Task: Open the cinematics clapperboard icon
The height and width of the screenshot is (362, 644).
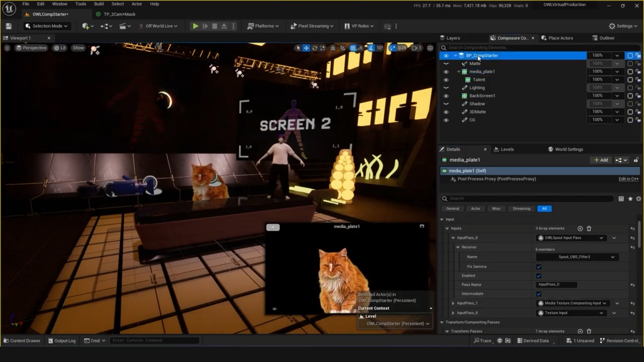Action: pyautogui.click(x=125, y=26)
